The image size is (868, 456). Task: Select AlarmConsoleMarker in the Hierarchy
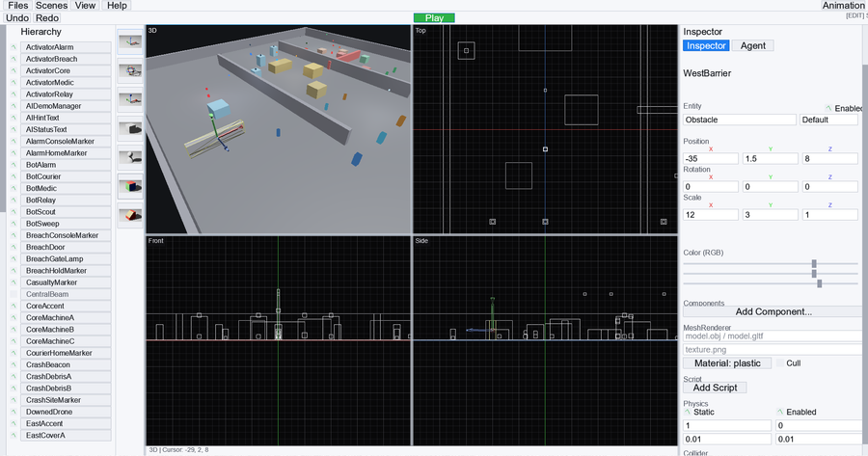pyautogui.click(x=66, y=141)
